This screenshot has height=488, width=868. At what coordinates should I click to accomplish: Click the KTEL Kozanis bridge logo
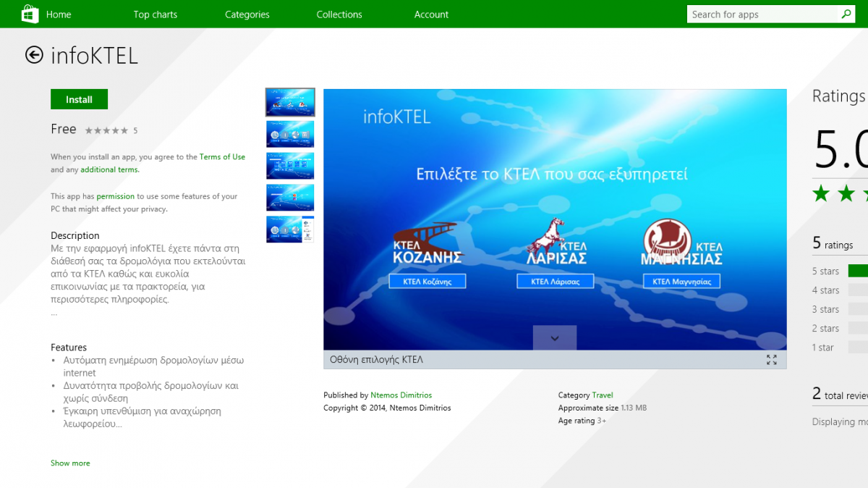[x=427, y=243]
